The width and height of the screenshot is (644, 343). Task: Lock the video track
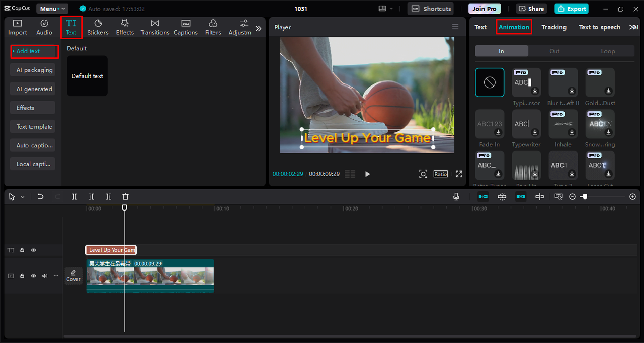[22, 276]
